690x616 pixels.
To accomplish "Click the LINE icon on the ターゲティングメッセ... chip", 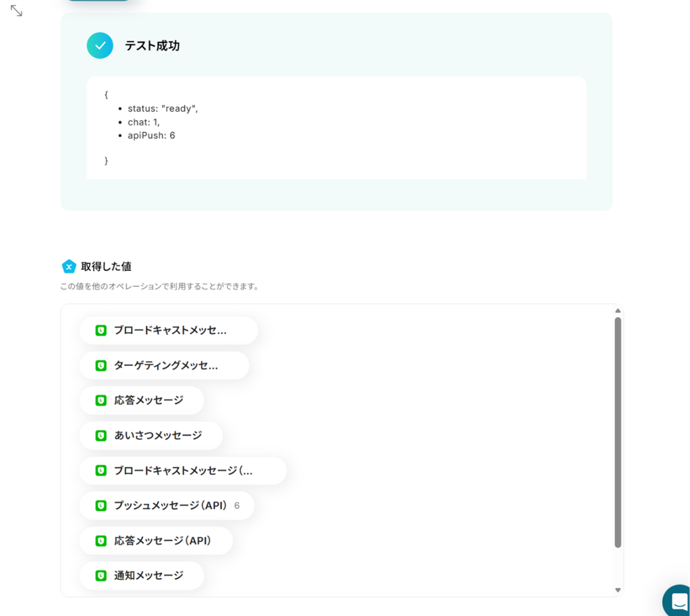I will click(x=101, y=365).
